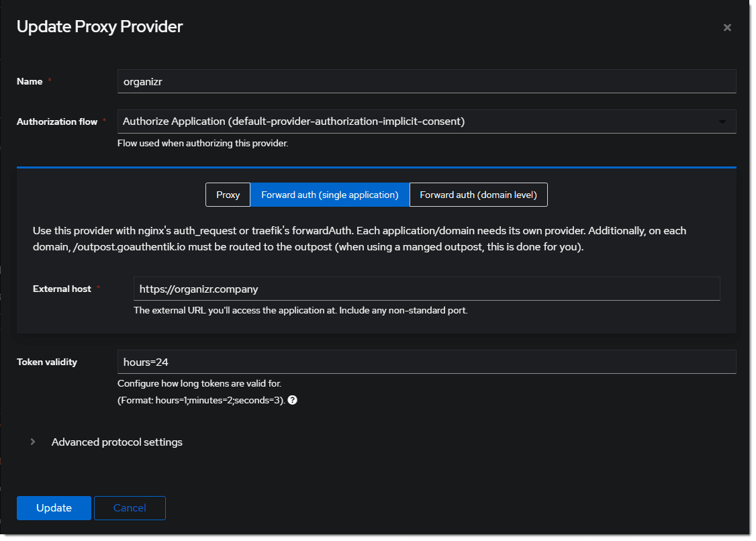
Task: Click the Authorization flow dropdown caret arrow
Action: [x=722, y=122]
